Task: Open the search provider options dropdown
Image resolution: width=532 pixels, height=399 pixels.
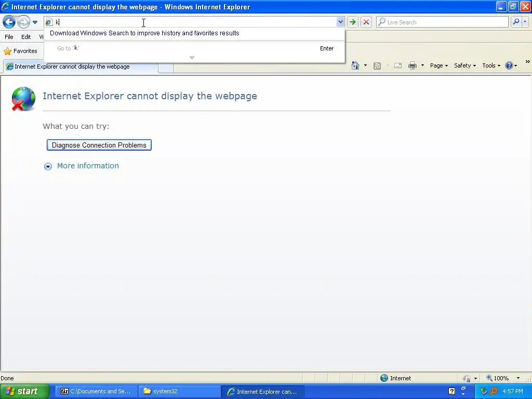Action: click(525, 22)
